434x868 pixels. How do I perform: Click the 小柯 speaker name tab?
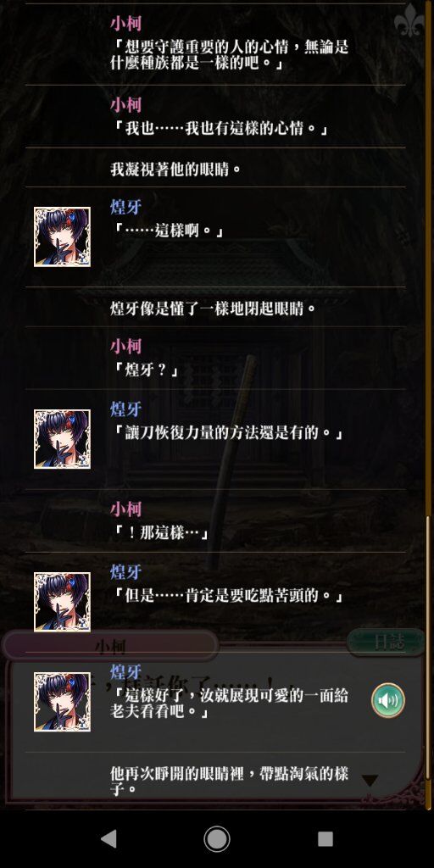click(x=110, y=645)
